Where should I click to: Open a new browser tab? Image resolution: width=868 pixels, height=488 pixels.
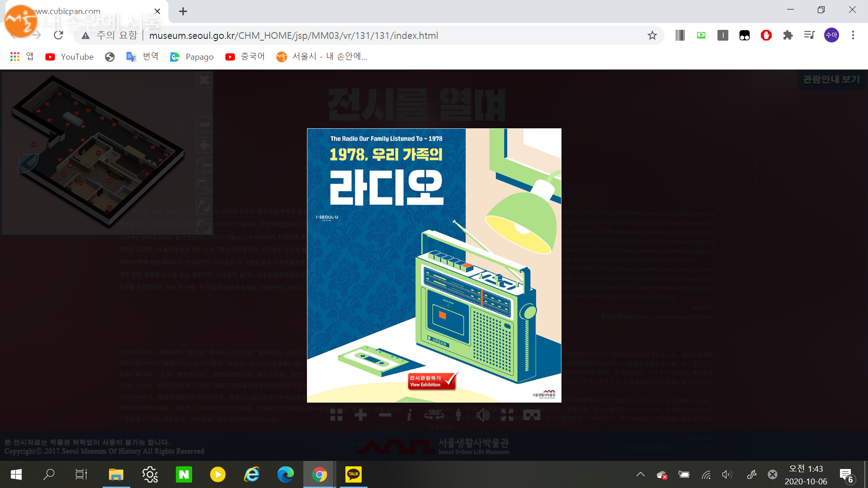pos(183,11)
